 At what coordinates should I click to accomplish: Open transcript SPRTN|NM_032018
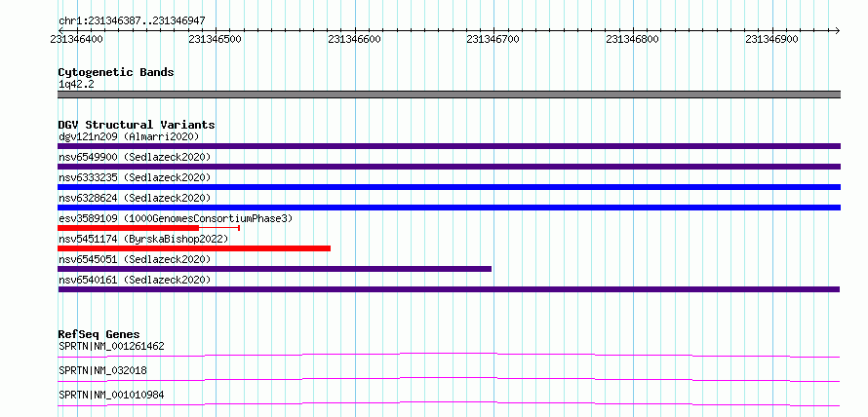(x=102, y=370)
